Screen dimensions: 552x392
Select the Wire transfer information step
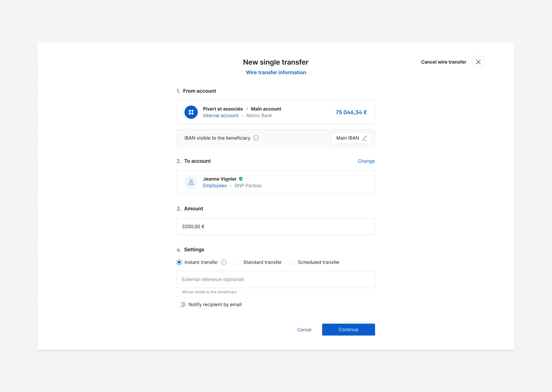(276, 72)
